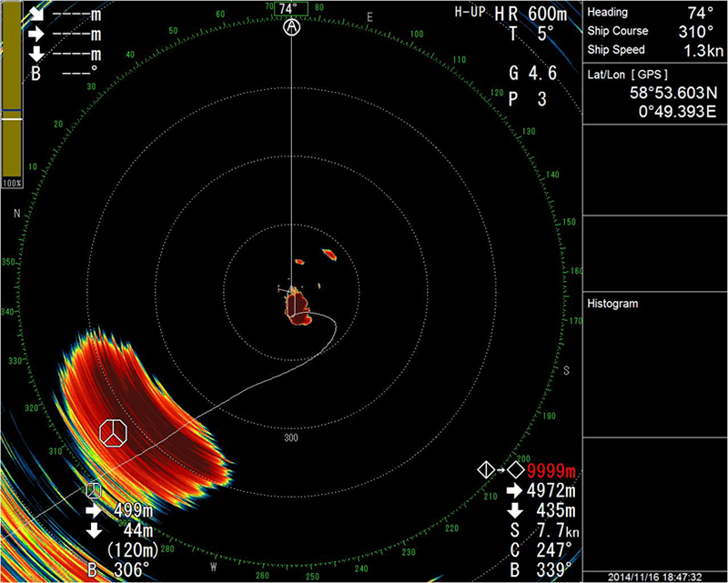Click the circled A marker at bearing line top
The image size is (728, 583).
click(291, 27)
